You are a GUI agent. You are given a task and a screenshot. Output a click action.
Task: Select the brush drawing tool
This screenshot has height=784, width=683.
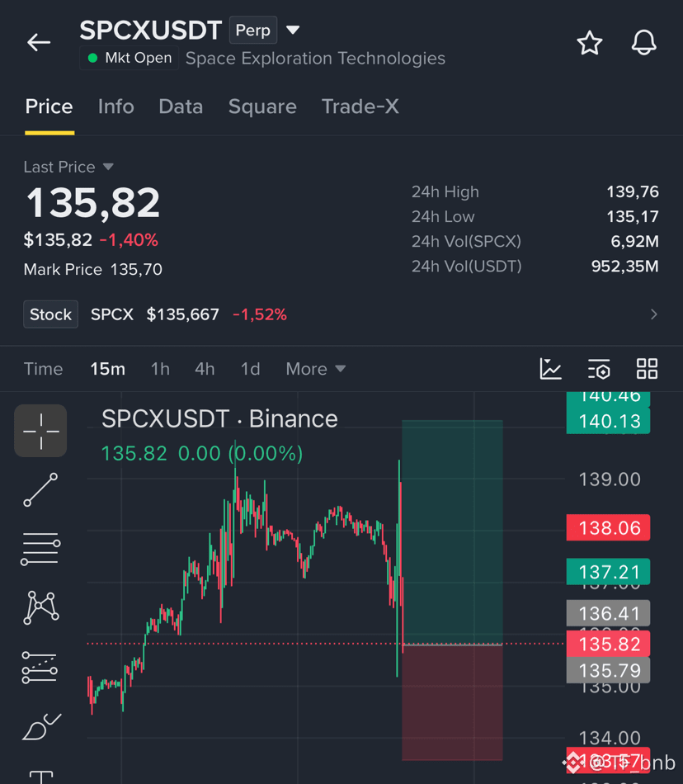[x=41, y=727]
